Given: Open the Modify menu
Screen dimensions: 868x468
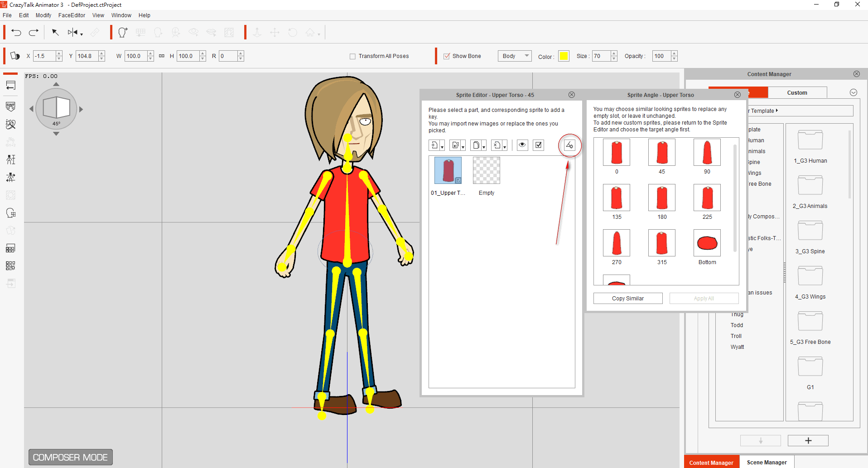Looking at the screenshot, I should pos(43,15).
